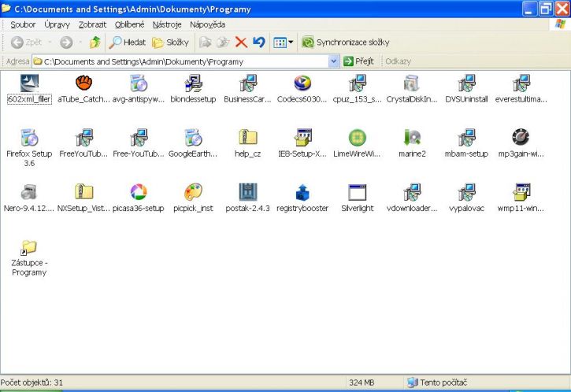Image resolution: width=571 pixels, height=392 pixels.
Task: Select the LimeWireWin installer icon
Action: click(357, 138)
